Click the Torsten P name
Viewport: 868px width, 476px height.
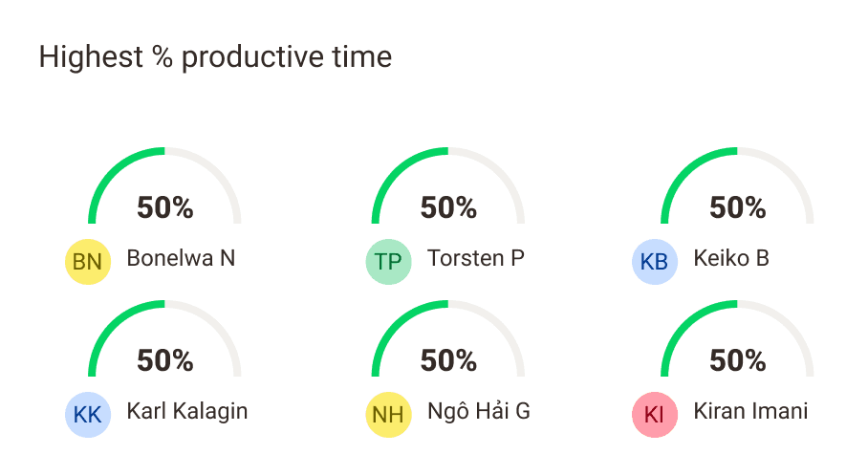pos(475,258)
